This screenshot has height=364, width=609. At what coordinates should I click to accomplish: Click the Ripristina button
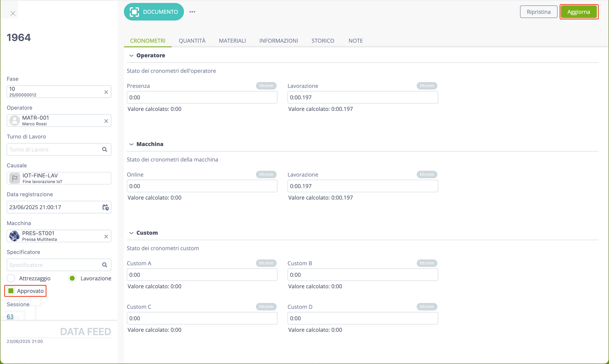539,12
